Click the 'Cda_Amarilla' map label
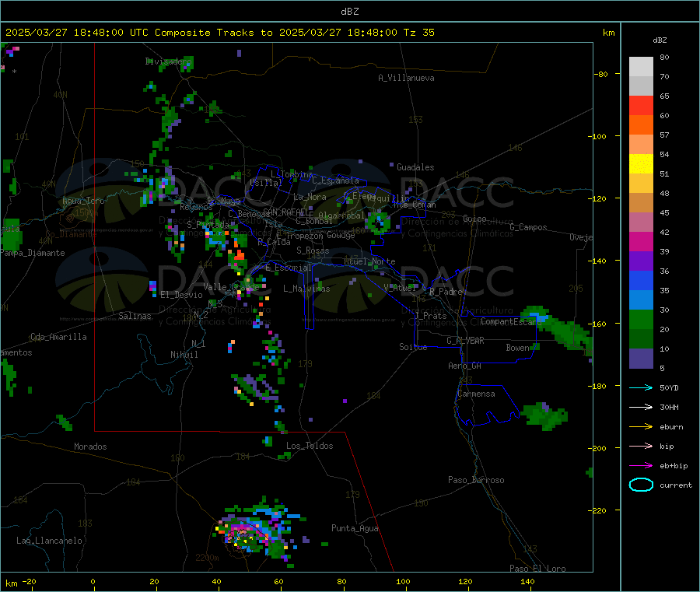Viewport: 700px width, 592px height. [x=58, y=337]
